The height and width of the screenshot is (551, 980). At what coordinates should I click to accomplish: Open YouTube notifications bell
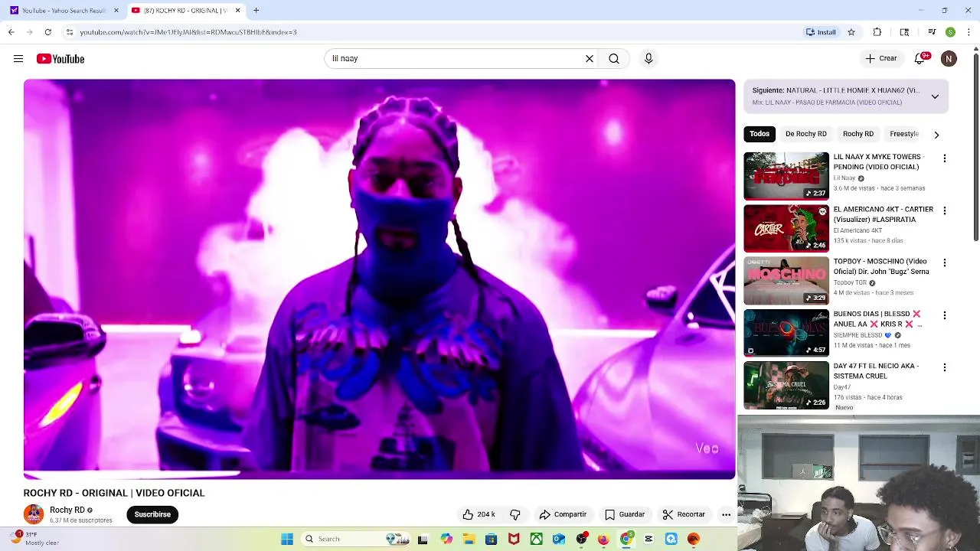click(920, 58)
